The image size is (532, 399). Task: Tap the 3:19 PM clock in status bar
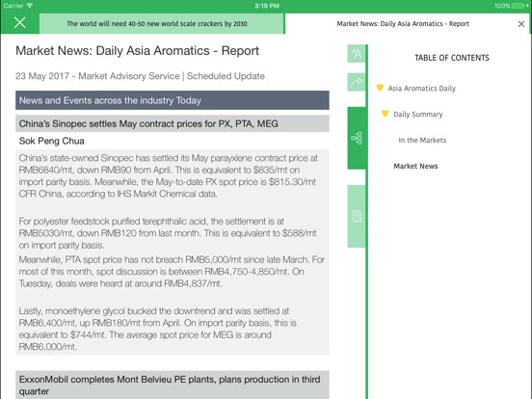coord(267,6)
